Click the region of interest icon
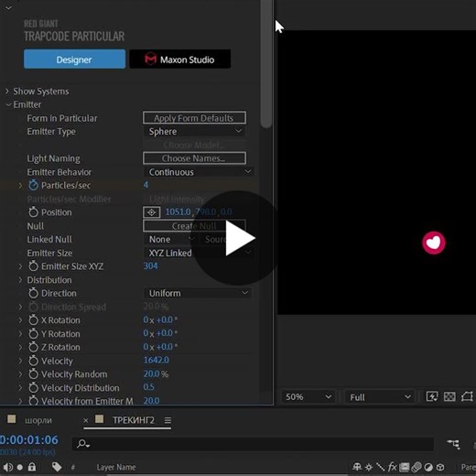The width and height of the screenshot is (476, 476). 467,396
